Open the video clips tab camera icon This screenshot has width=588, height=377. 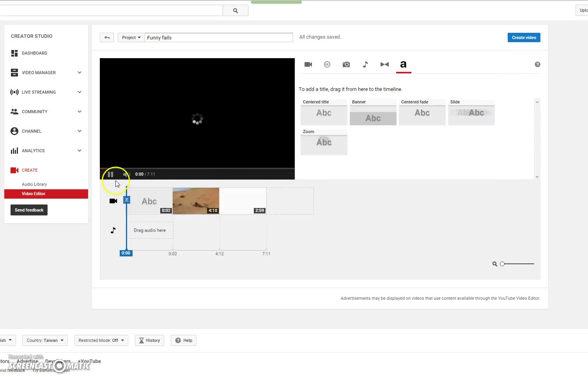tap(308, 64)
